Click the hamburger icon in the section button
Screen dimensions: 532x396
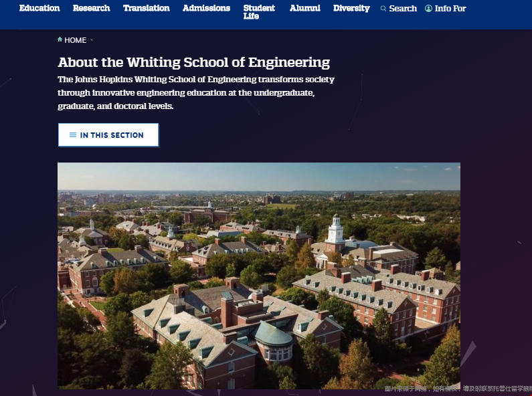click(73, 135)
